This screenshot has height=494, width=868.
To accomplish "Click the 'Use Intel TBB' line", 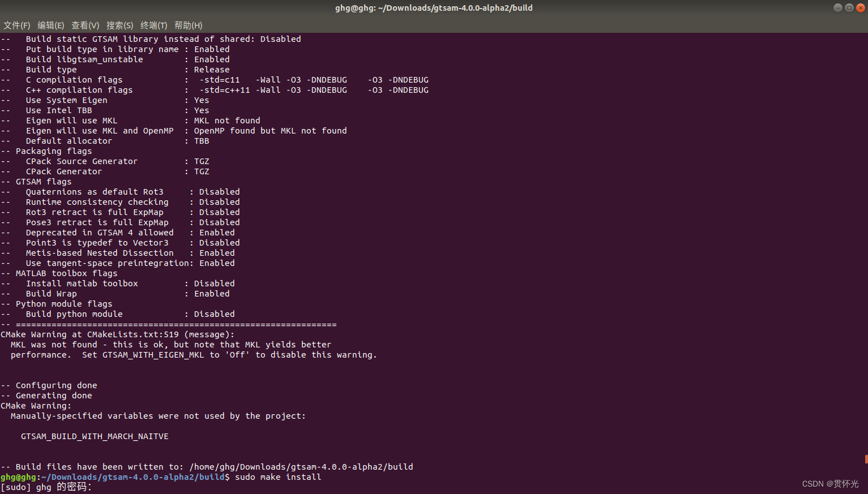I will tap(105, 110).
